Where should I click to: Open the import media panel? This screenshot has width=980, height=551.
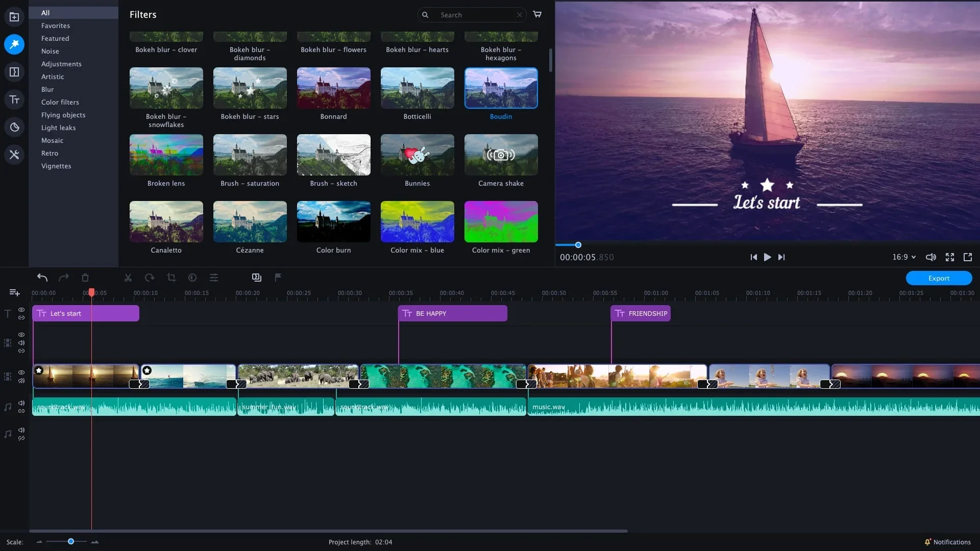(14, 17)
